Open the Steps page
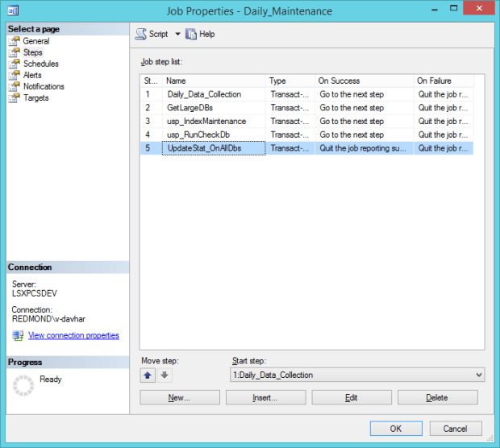 point(32,52)
